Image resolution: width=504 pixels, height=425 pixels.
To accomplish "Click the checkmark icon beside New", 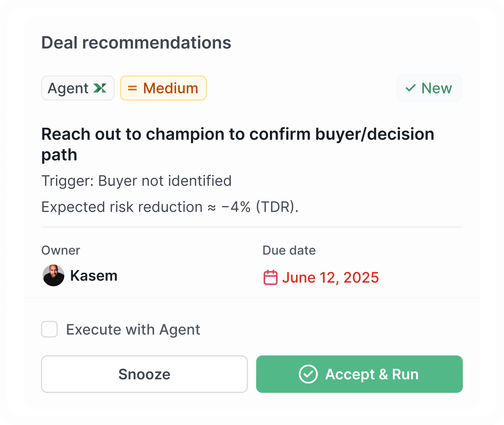I will point(410,88).
